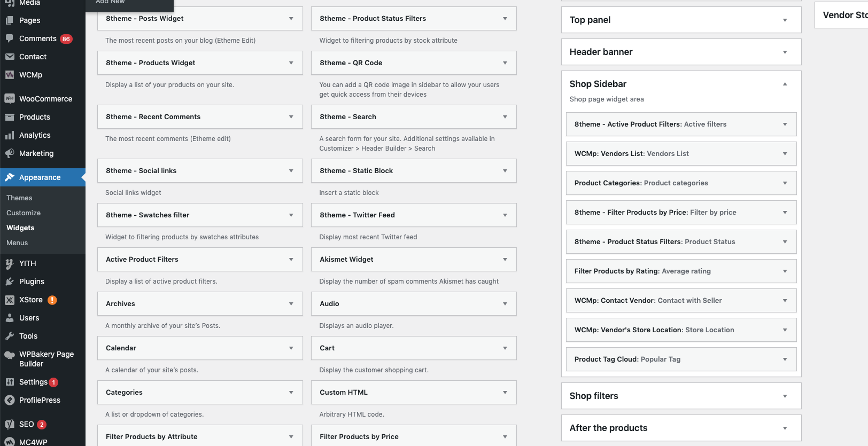The height and width of the screenshot is (446, 868).
Task: Click the WooCommerce icon in sidebar
Action: (10, 99)
